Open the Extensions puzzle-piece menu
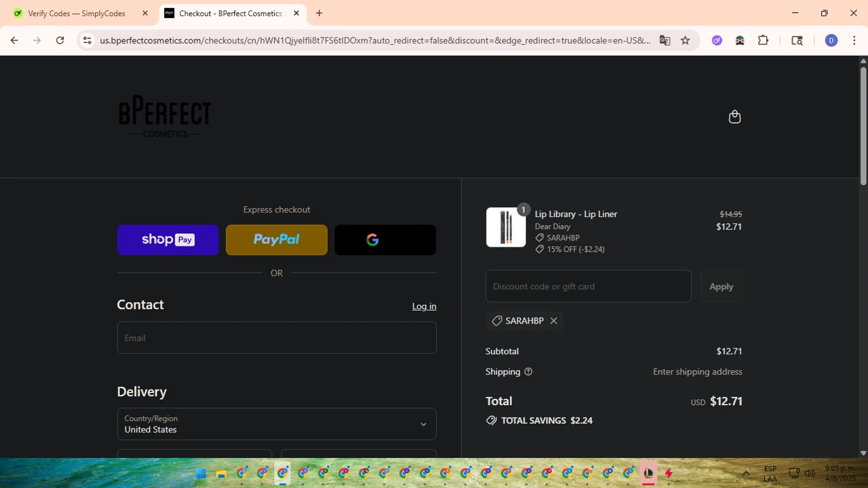 tap(763, 41)
